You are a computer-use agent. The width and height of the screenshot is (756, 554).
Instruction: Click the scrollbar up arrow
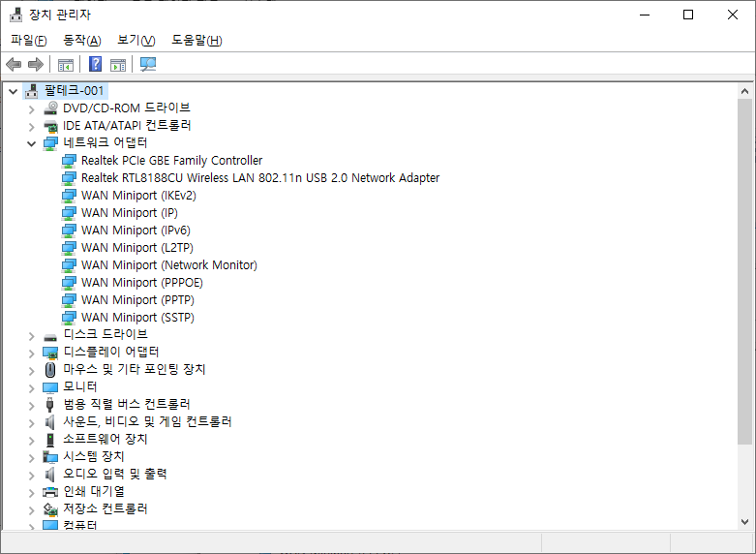744,91
